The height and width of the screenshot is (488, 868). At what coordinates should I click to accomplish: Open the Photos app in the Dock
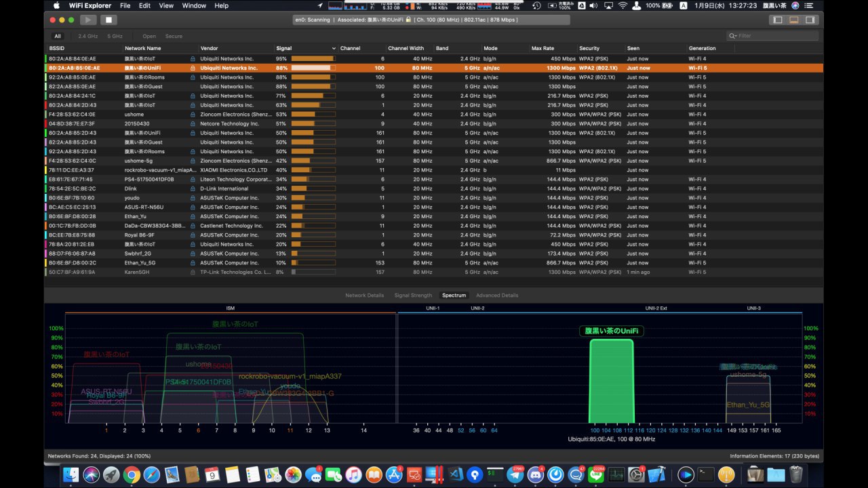click(293, 474)
